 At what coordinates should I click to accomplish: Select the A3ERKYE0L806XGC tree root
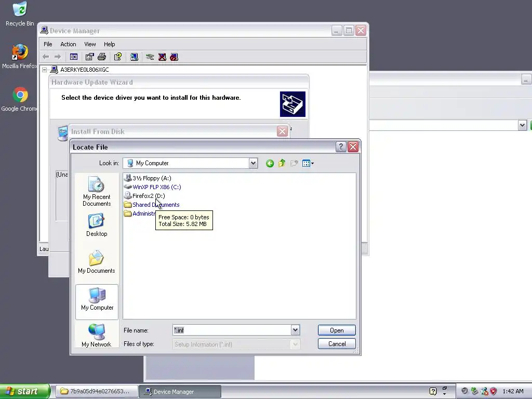tap(85, 70)
